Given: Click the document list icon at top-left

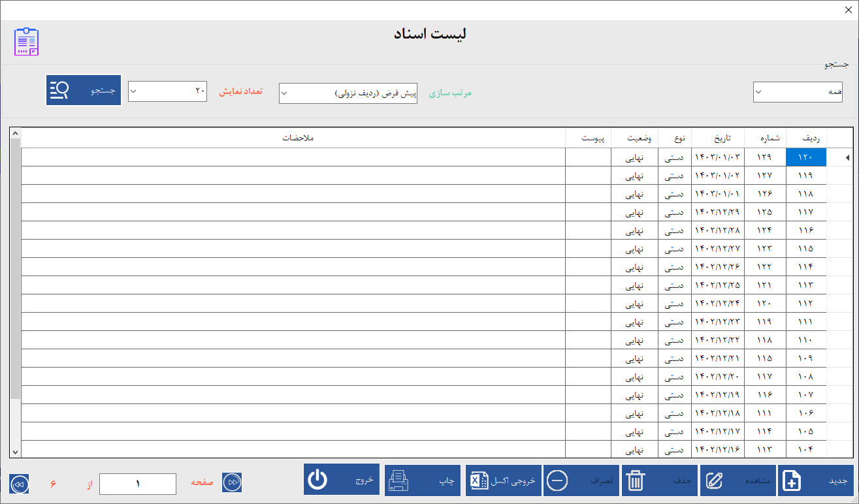Looking at the screenshot, I should pos(27,42).
